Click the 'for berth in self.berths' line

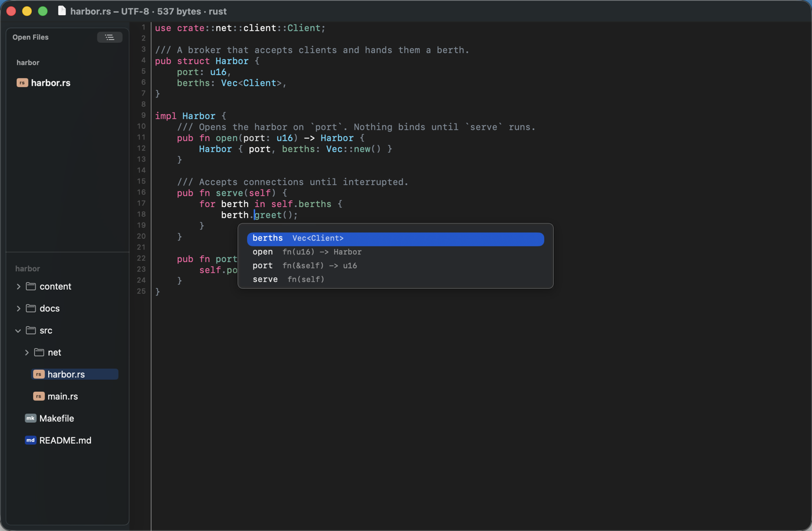pyautogui.click(x=271, y=204)
